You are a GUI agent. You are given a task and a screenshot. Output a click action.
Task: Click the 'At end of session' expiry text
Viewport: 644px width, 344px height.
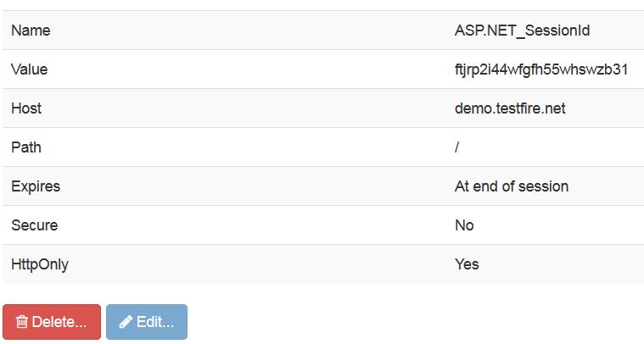(x=512, y=186)
